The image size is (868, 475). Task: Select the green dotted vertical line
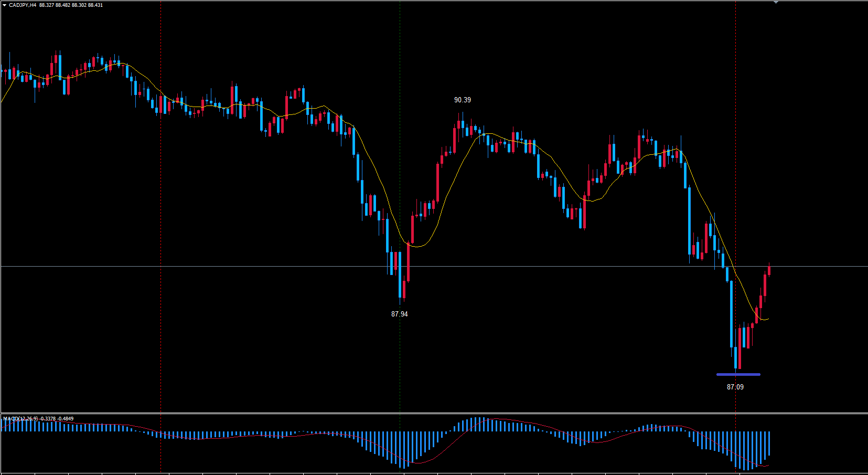point(400,157)
